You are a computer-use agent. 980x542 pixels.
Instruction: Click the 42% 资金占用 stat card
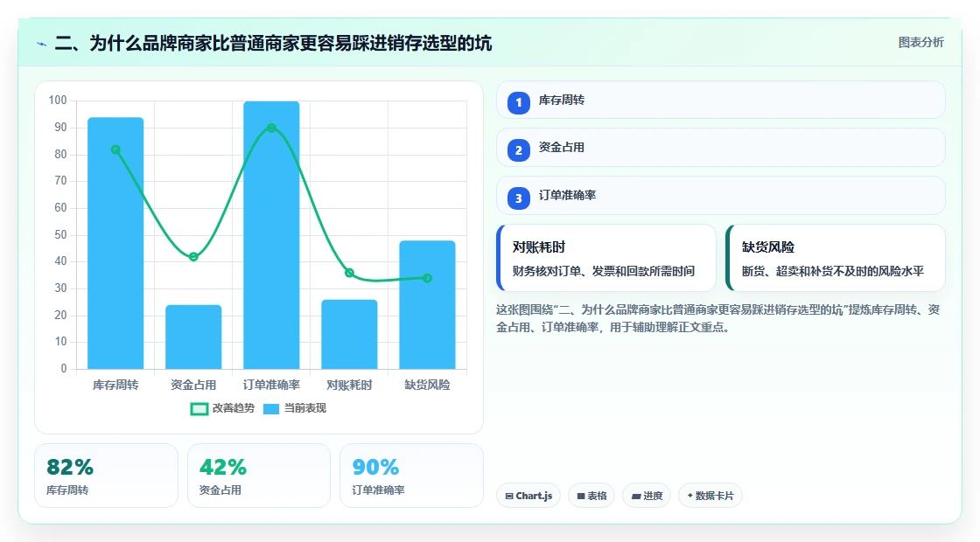[x=259, y=476]
